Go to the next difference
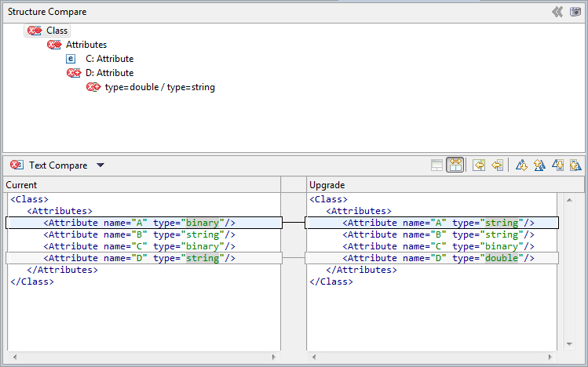 coord(521,165)
